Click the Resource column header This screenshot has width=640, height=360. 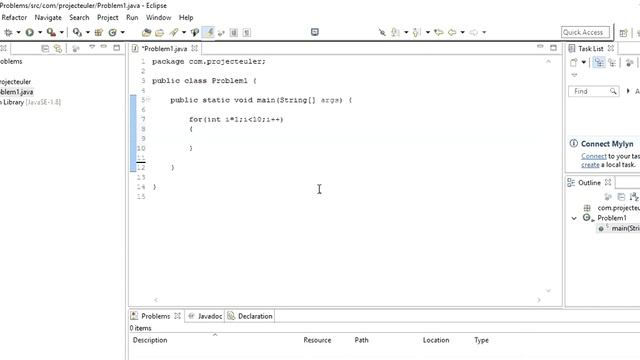pyautogui.click(x=317, y=340)
